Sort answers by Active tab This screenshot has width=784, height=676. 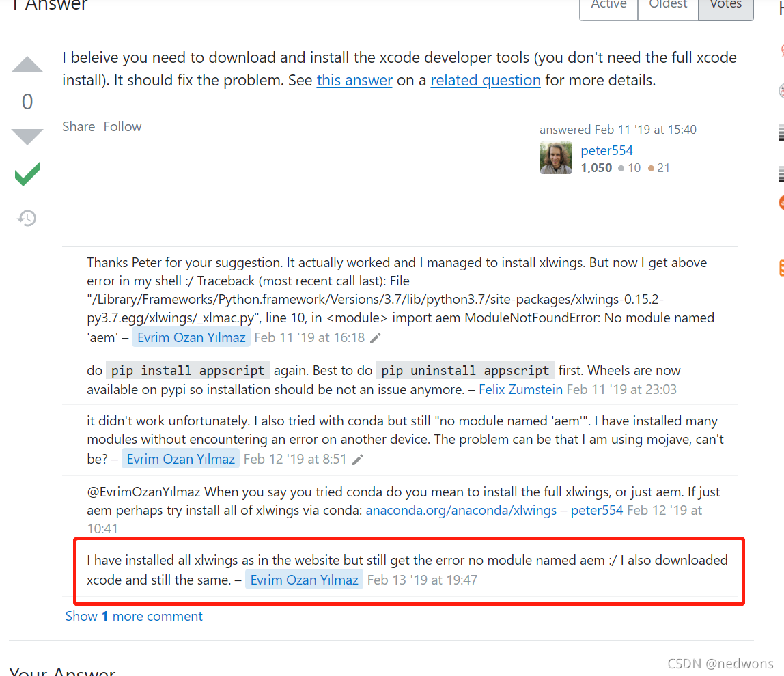[608, 7]
